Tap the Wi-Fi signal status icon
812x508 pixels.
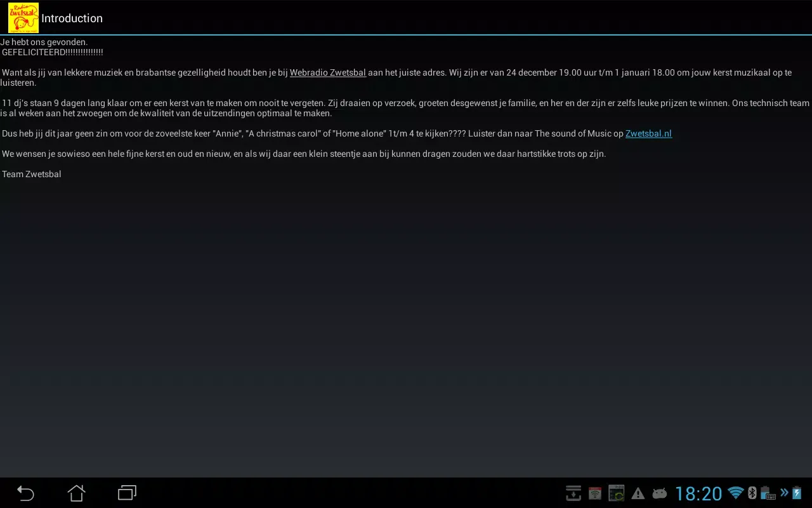[x=736, y=493]
